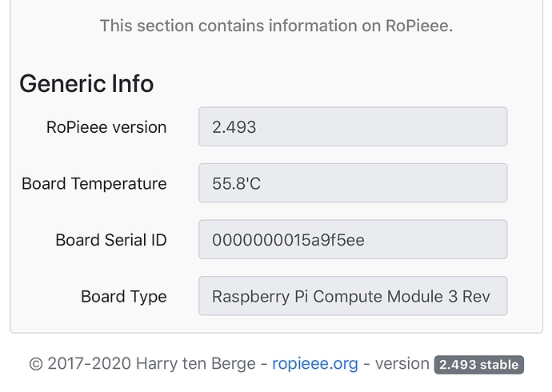Image resolution: width=552 pixels, height=392 pixels.
Task: Click the Compute Module 3 Rev text
Action: [402, 297]
